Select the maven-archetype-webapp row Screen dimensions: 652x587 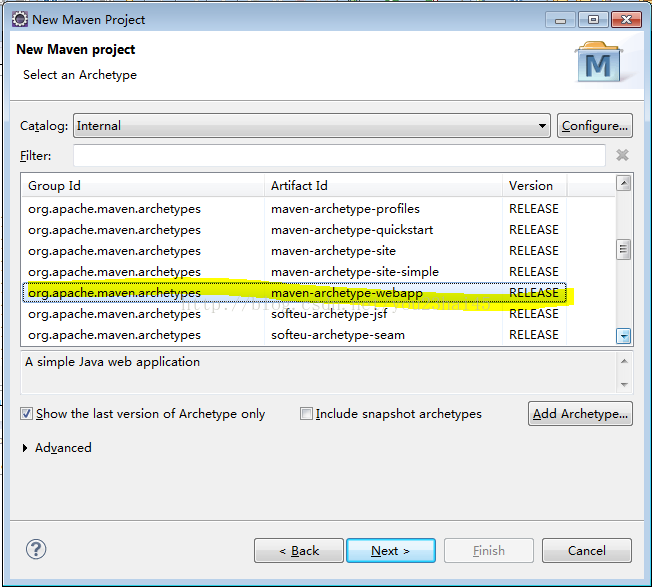tap(294, 293)
